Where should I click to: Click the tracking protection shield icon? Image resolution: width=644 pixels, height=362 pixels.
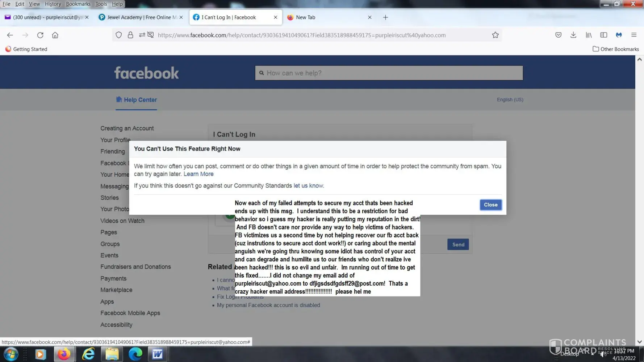118,35
